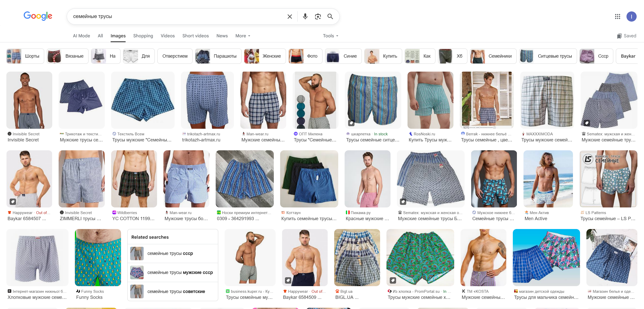Filter by the Ситцевые трусы chip
The width and height of the screenshot is (644, 309).
click(548, 56)
